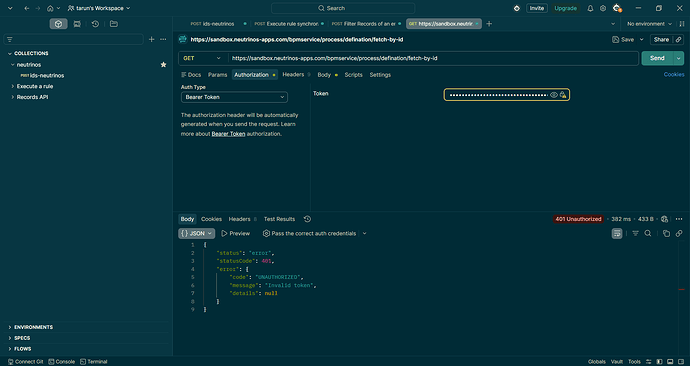Image resolution: width=690 pixels, height=366 pixels.
Task: Open response more options ellipsis
Action: pyautogui.click(x=679, y=219)
